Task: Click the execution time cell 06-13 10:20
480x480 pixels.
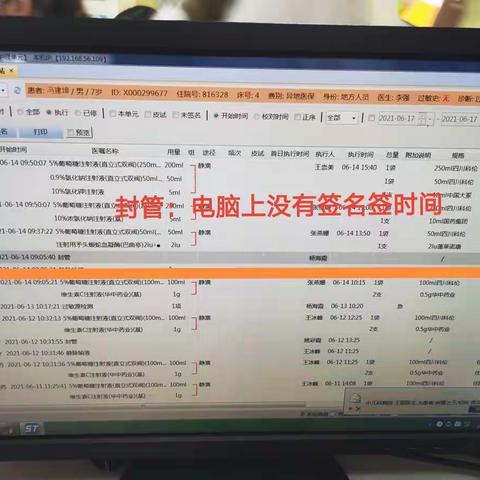Action: [x=347, y=306]
